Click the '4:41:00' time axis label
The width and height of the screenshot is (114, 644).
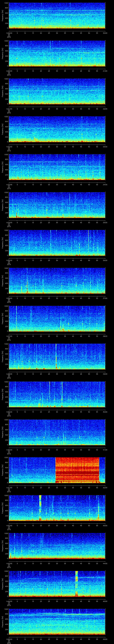click(x=9, y=487)
